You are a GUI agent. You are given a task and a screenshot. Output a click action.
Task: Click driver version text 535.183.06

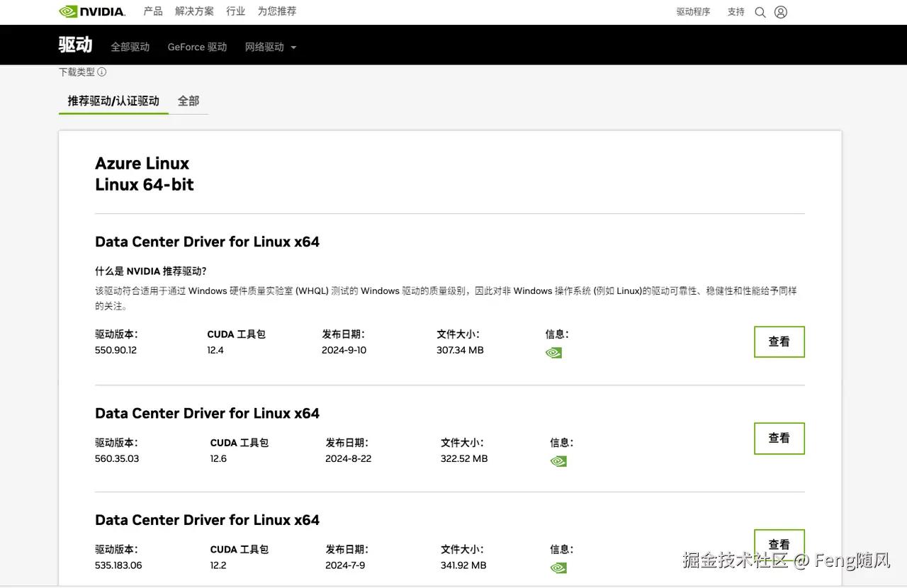tap(118, 565)
